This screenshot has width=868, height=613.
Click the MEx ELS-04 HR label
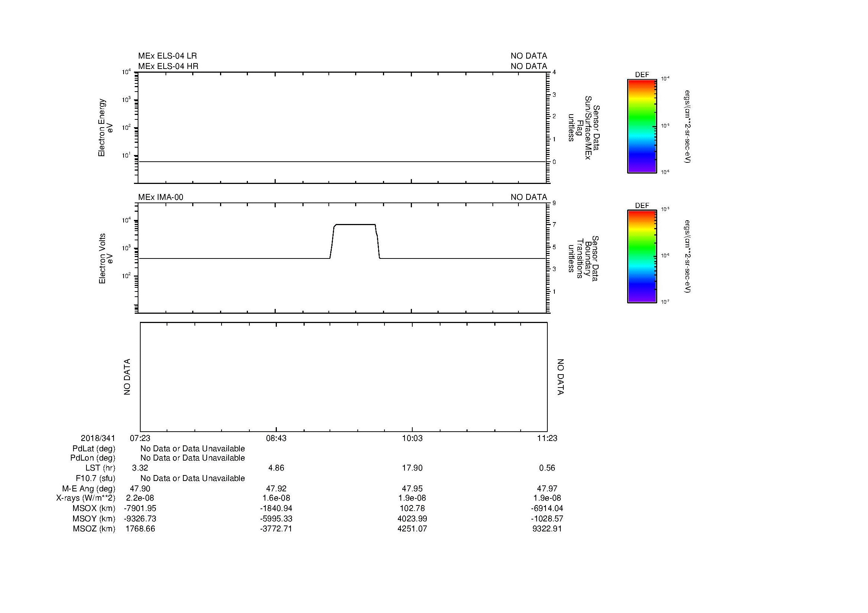[168, 66]
